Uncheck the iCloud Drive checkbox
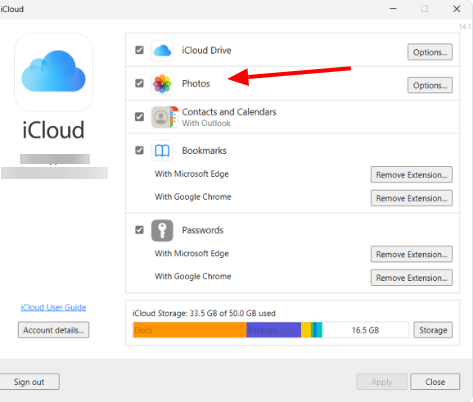Image resolution: width=473 pixels, height=402 pixels. tap(139, 50)
